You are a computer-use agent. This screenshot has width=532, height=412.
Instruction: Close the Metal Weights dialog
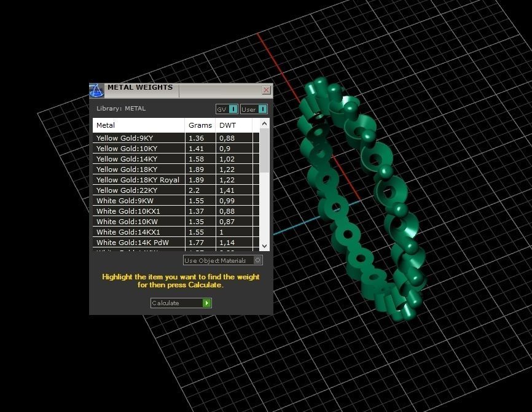(x=267, y=90)
